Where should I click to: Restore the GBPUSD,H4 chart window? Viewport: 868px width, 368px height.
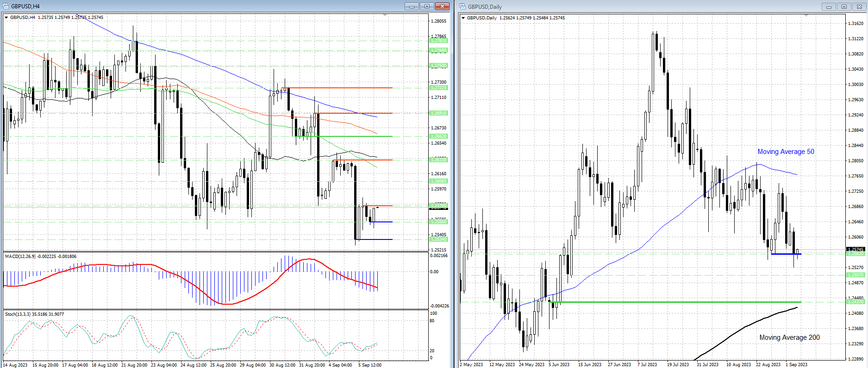(x=427, y=6)
